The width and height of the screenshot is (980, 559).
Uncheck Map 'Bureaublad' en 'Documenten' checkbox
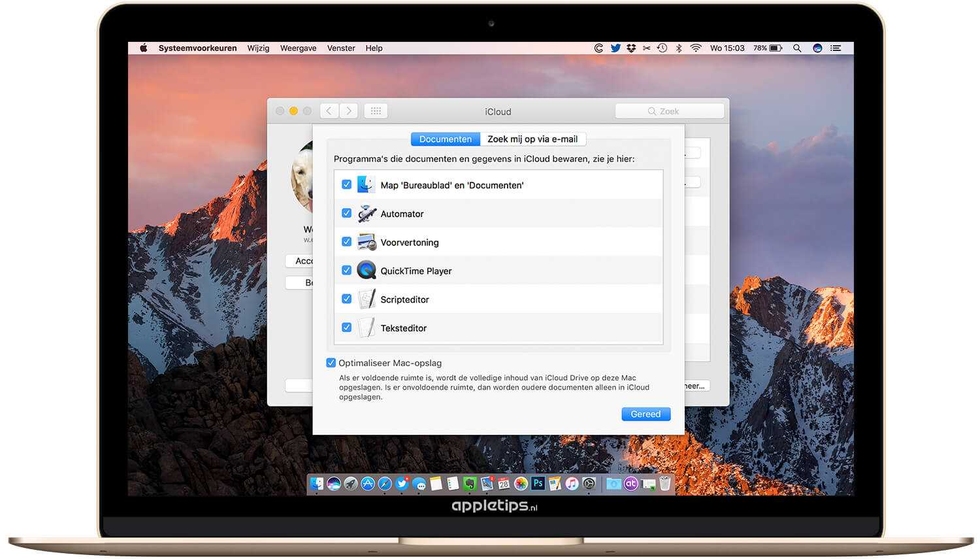tap(347, 185)
